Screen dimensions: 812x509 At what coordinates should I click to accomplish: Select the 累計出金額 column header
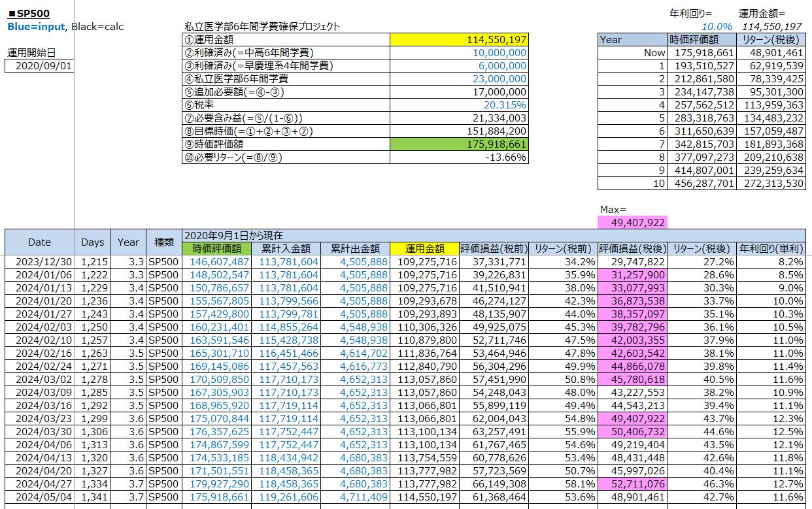[x=355, y=248]
